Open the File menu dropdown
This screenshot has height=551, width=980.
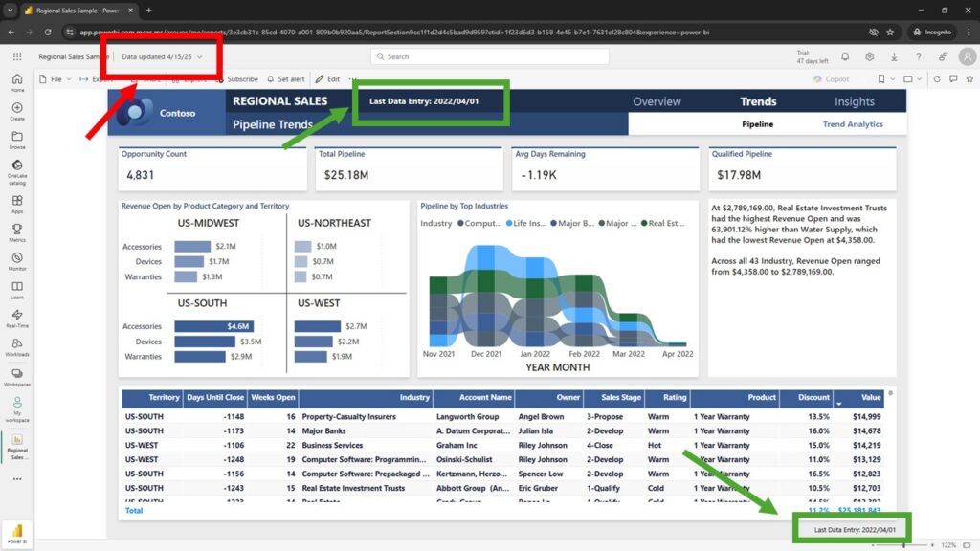(55, 79)
